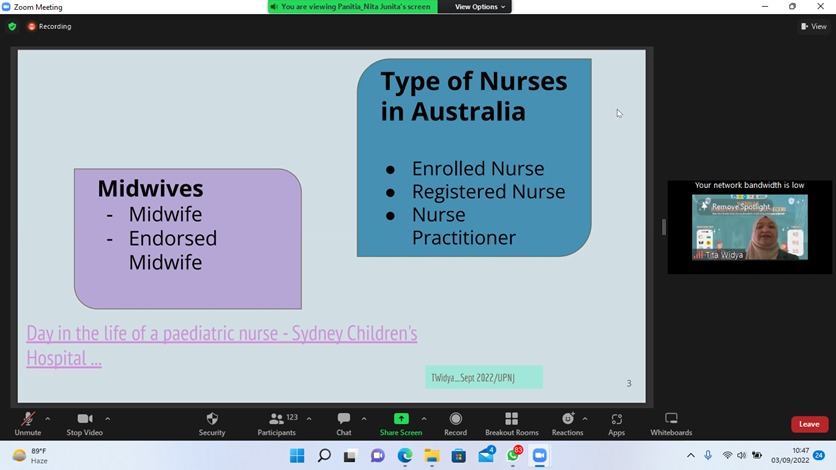Click the green Share Screen icon
The height and width of the screenshot is (470, 836).
click(401, 419)
